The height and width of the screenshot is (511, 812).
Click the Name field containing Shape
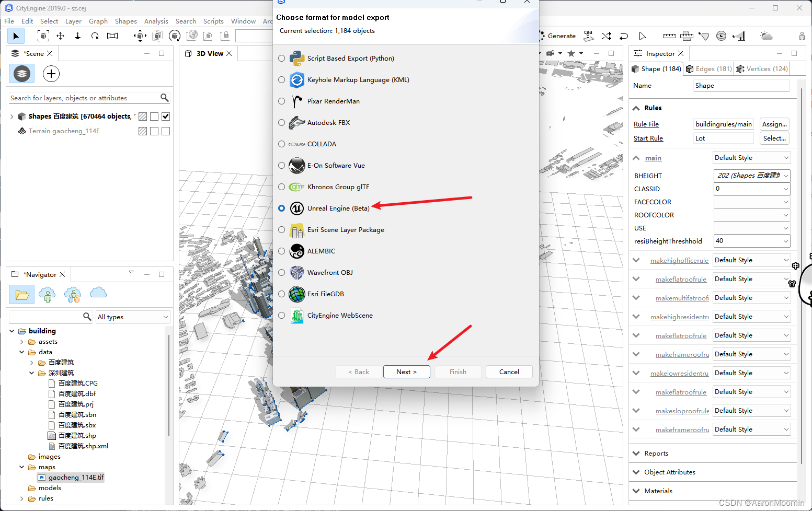pyautogui.click(x=741, y=86)
